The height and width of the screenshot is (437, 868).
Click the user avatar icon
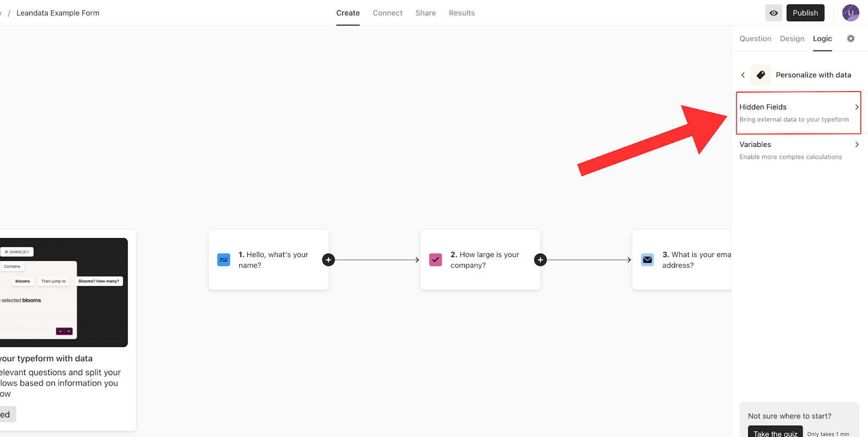[850, 13]
